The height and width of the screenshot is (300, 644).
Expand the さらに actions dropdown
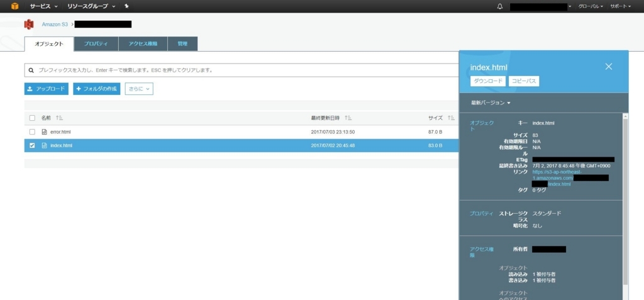click(x=139, y=89)
